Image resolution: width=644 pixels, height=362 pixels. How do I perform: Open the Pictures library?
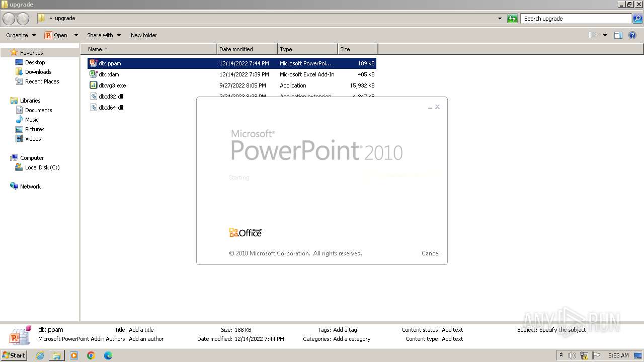click(35, 129)
